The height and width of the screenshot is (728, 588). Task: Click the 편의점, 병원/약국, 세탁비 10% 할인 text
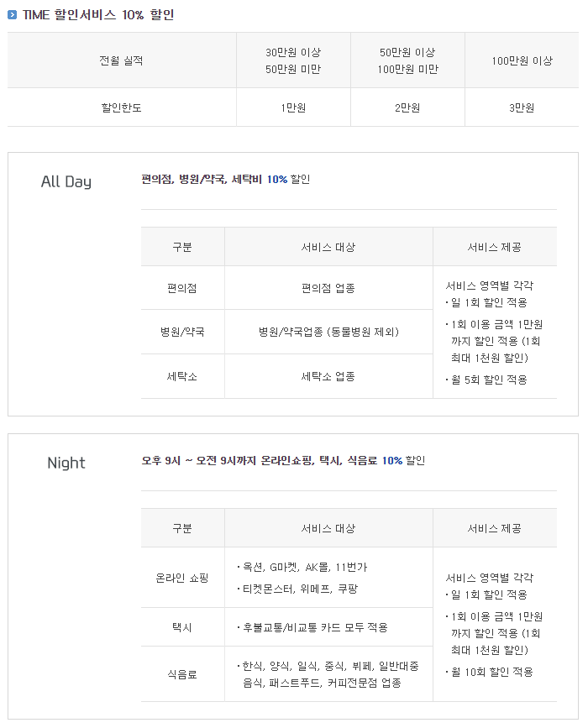226,179
